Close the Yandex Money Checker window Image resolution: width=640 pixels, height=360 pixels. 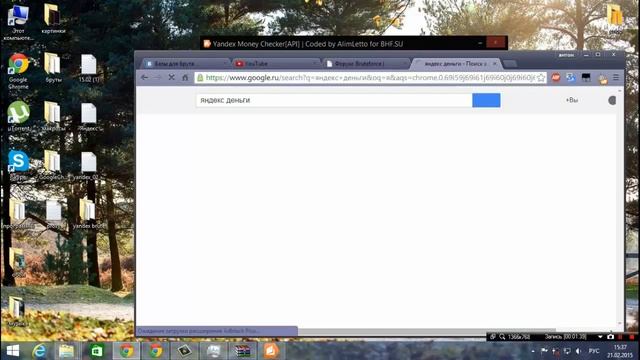pyautogui.click(x=496, y=42)
